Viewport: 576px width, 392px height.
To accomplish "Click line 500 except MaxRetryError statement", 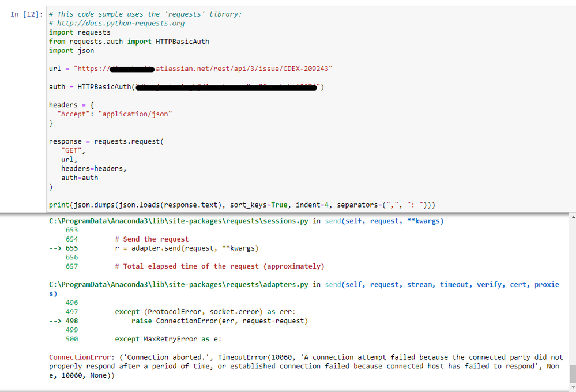I will pyautogui.click(x=168, y=339).
